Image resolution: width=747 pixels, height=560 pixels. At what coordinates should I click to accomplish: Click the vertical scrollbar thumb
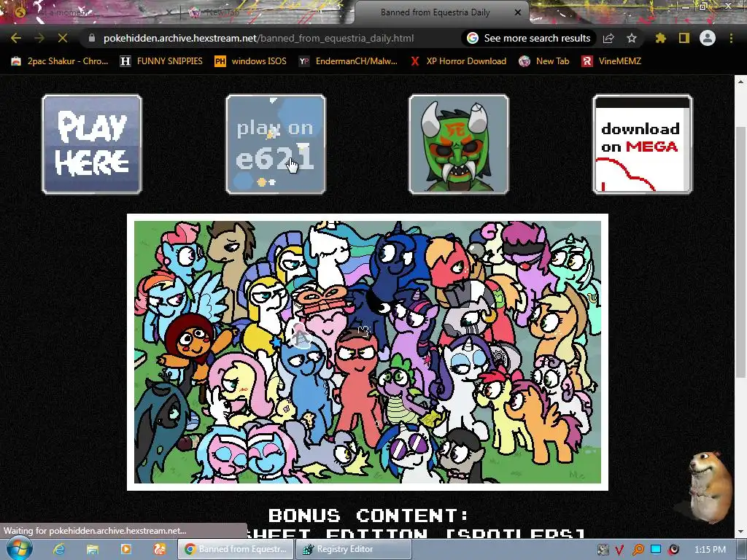coord(740,252)
